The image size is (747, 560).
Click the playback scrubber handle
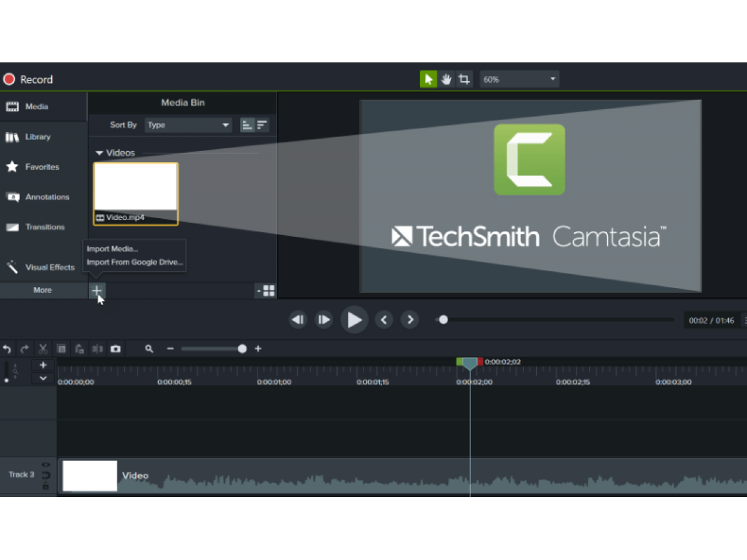coord(444,320)
